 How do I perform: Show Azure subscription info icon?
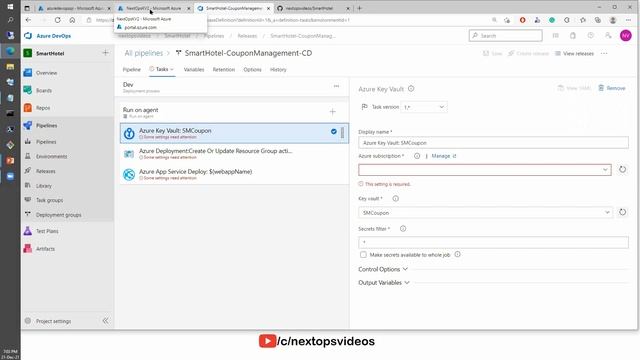(417, 156)
